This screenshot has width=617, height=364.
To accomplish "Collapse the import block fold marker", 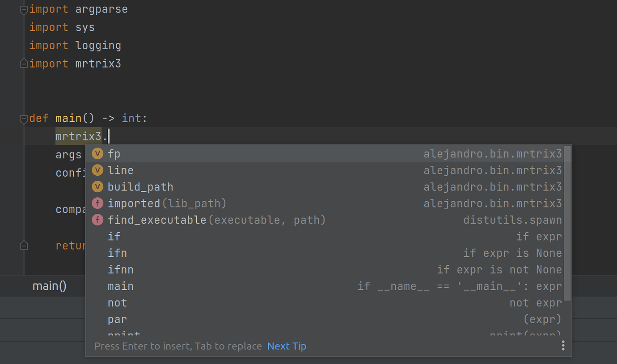I will [23, 9].
